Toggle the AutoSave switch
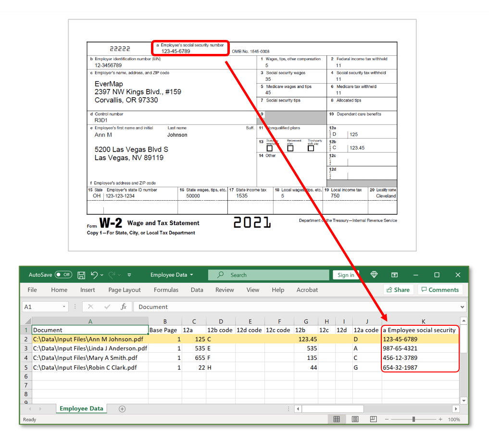Screen dimensions: 489x448 tap(63, 275)
